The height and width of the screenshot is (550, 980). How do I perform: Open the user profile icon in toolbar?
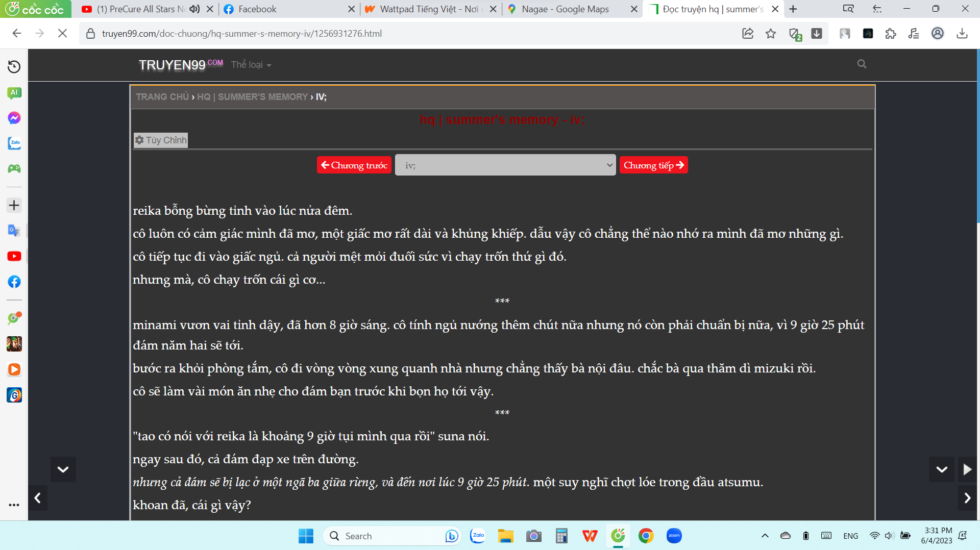pyautogui.click(x=938, y=34)
